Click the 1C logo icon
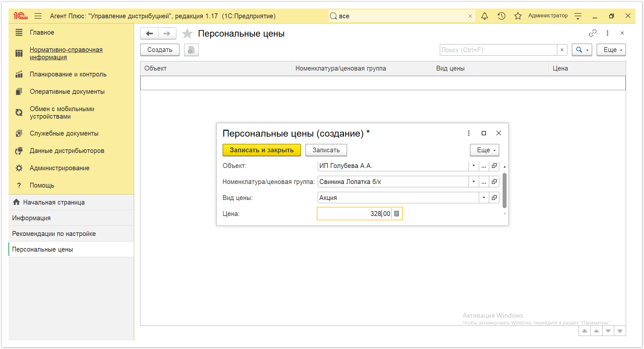This screenshot has width=644, height=349. 20,16
